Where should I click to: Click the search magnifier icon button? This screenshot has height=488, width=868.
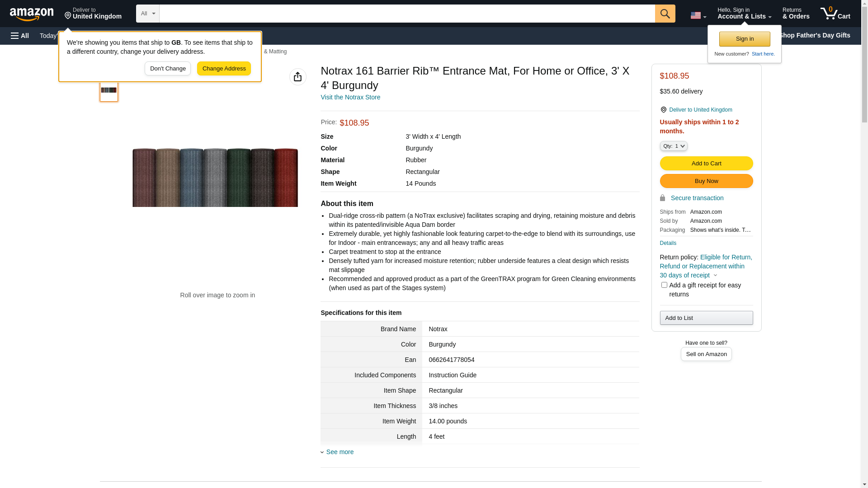pos(665,14)
